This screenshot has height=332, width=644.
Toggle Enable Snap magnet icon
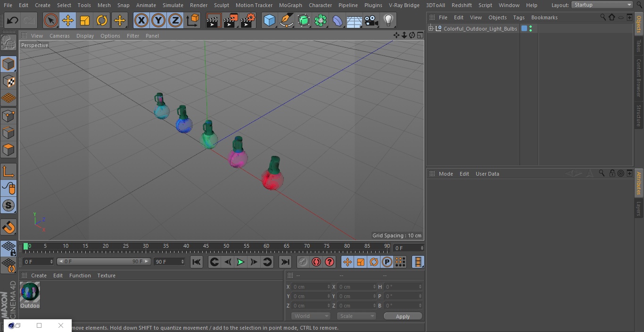[8, 227]
